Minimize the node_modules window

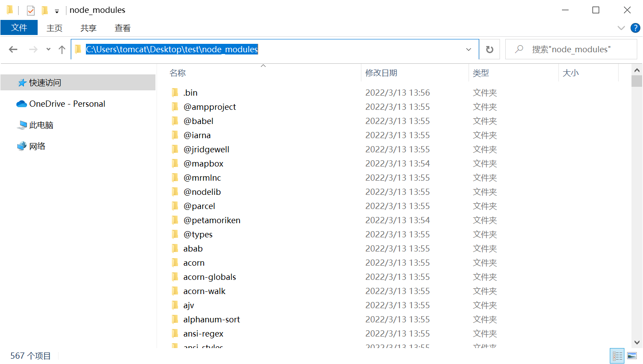coord(565,10)
